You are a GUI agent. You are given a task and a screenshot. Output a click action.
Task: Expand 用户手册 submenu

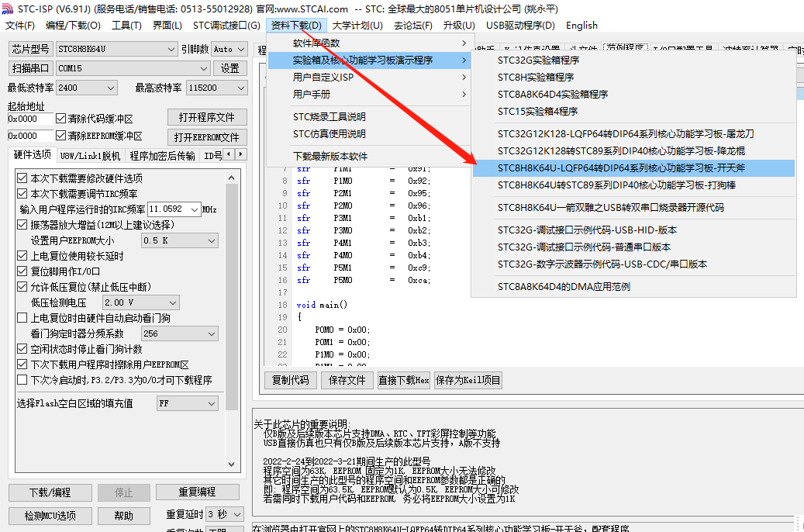click(x=369, y=95)
